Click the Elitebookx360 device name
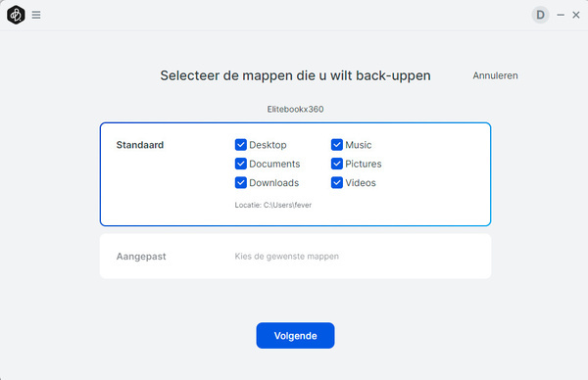This screenshot has height=380, width=588. 296,109
